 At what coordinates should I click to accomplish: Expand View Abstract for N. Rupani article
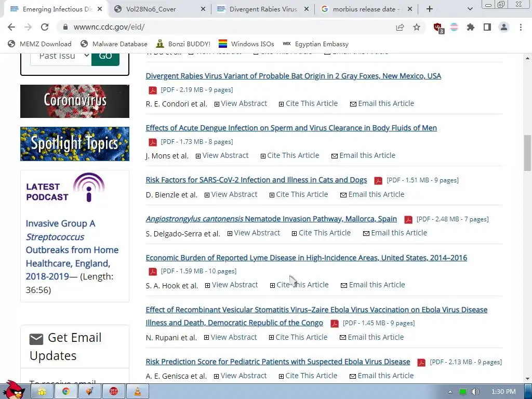pyautogui.click(x=230, y=337)
